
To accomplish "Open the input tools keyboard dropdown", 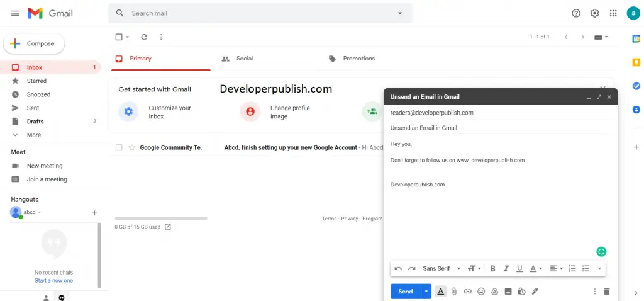I will click(601, 37).
